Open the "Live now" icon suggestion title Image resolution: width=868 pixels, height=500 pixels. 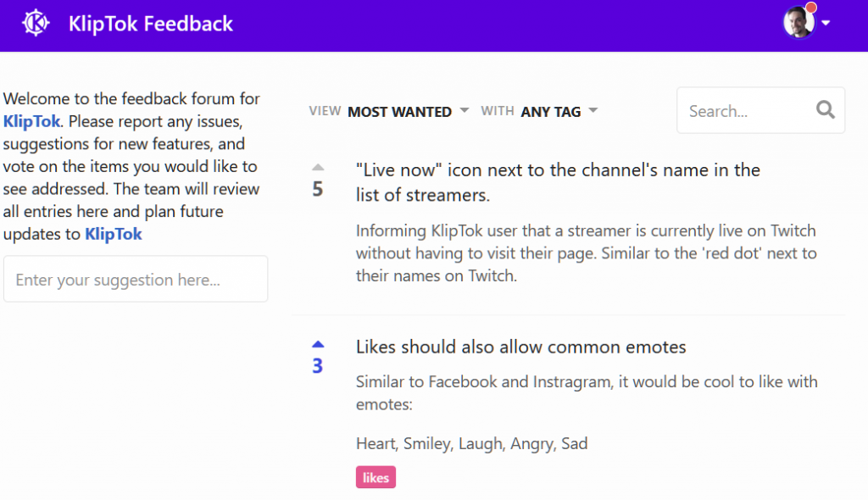[558, 182]
